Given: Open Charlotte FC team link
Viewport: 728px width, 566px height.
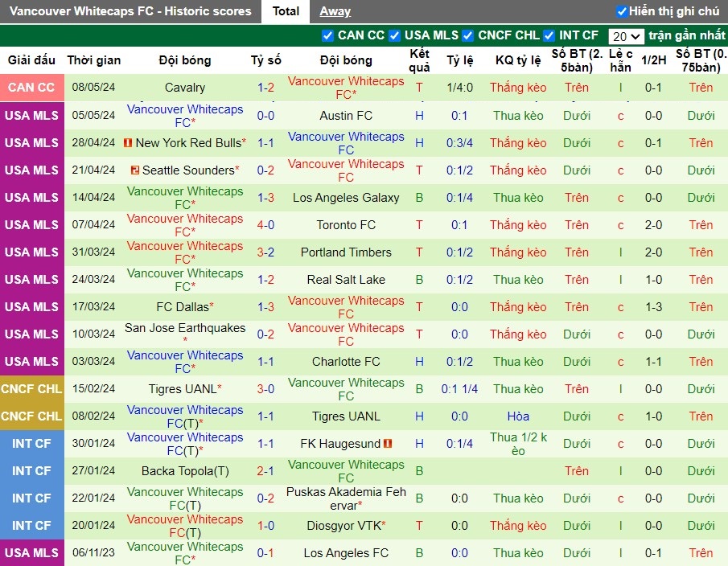Looking at the screenshot, I should [x=346, y=362].
